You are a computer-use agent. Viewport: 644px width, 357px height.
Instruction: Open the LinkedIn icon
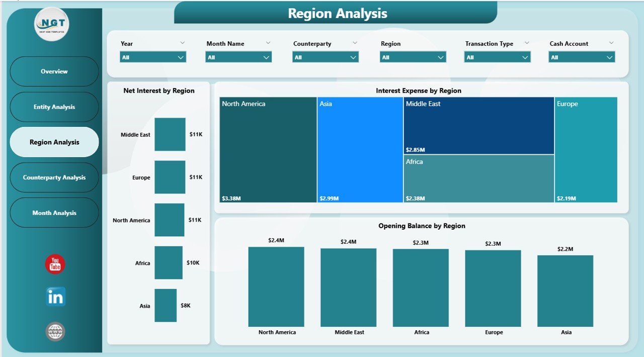pos(54,297)
